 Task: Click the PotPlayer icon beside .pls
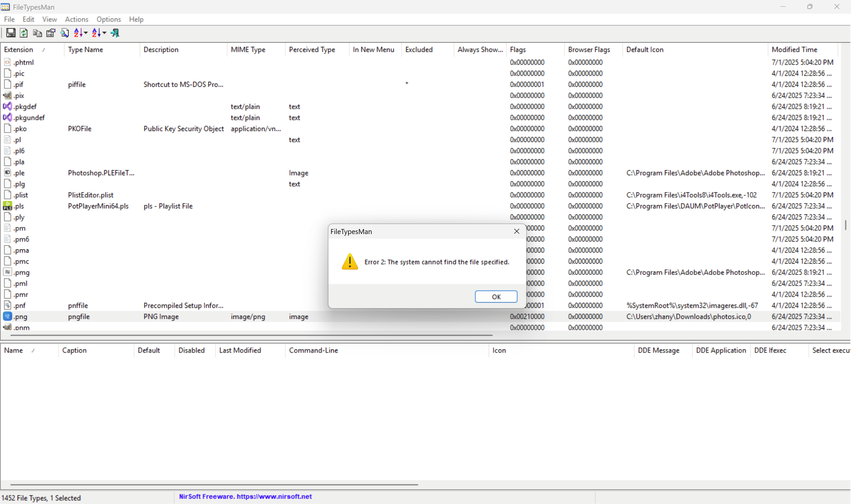click(x=7, y=206)
